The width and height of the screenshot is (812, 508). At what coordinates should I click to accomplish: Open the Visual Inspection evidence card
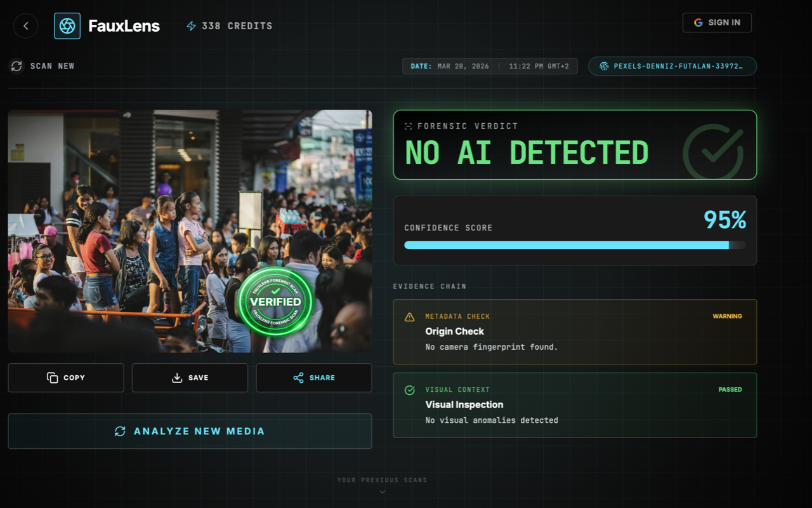575,405
